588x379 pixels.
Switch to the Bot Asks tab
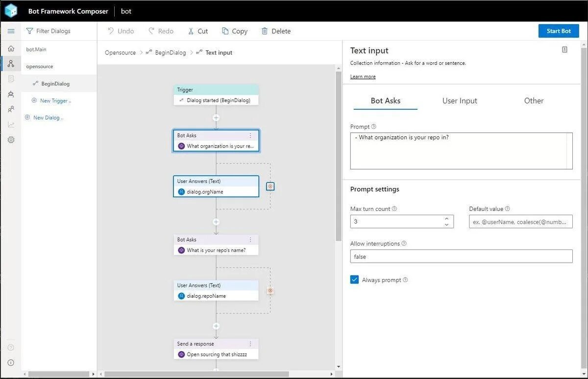click(x=385, y=101)
